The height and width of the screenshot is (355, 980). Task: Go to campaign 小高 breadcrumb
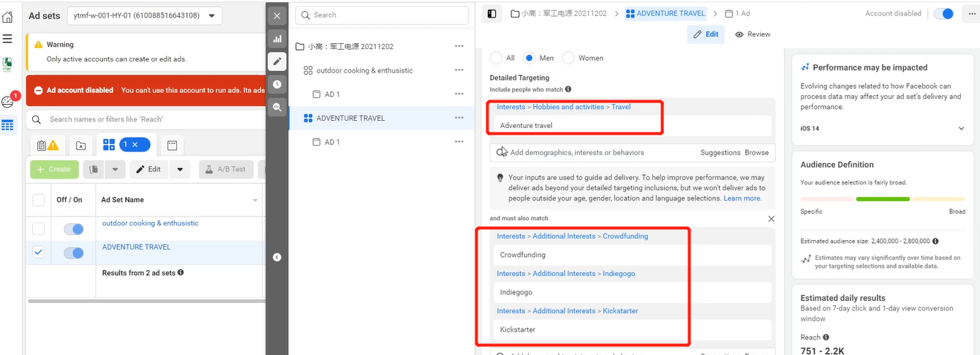click(x=560, y=13)
